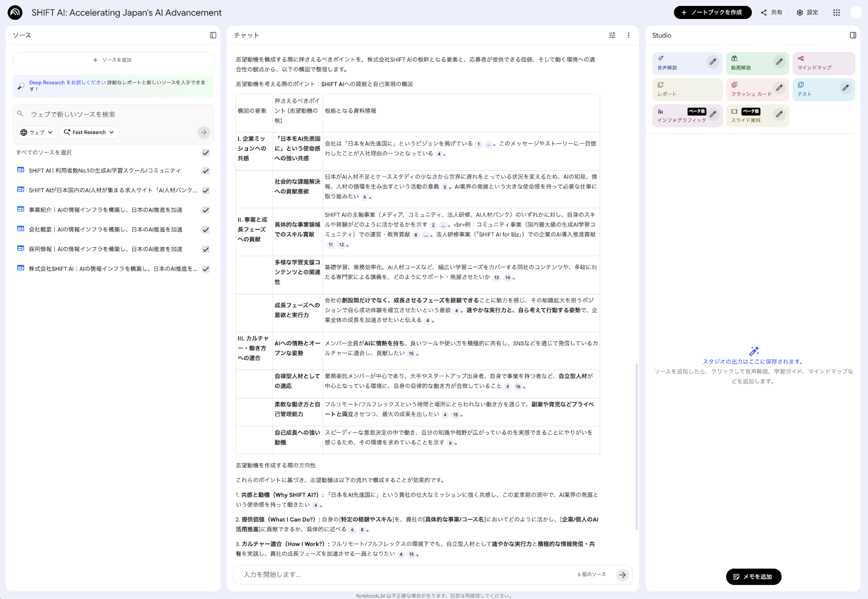Open the Google apps grid
Screen dimensions: 868x599
point(835,12)
